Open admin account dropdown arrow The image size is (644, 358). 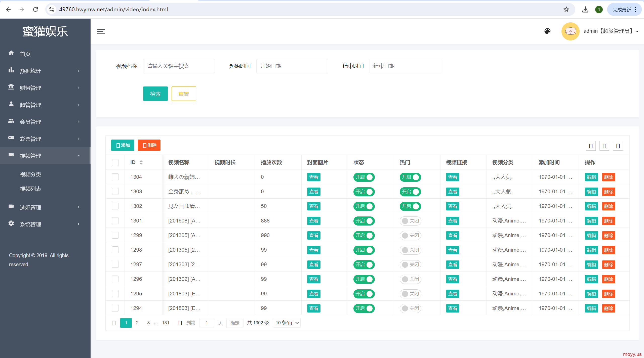click(637, 31)
